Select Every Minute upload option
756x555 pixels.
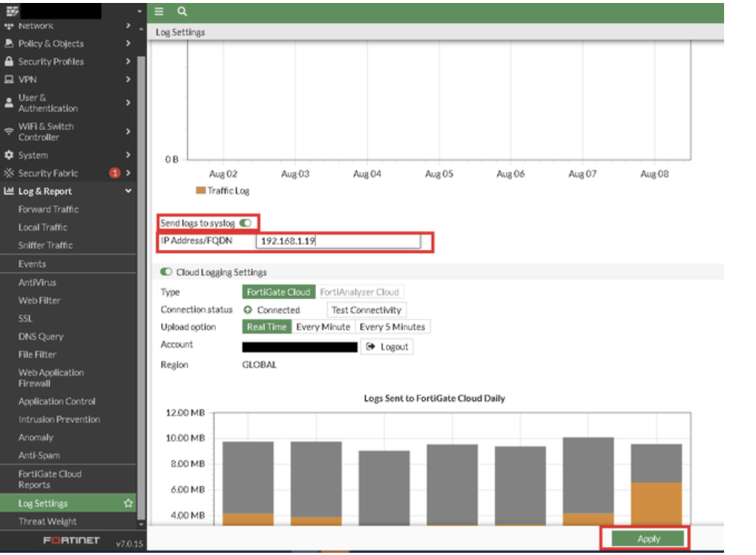point(323,327)
